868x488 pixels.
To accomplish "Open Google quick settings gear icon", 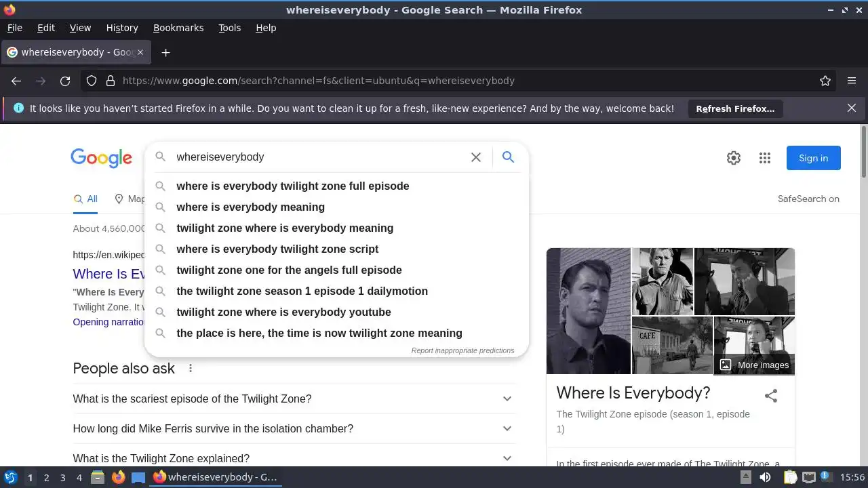I will pos(734,158).
